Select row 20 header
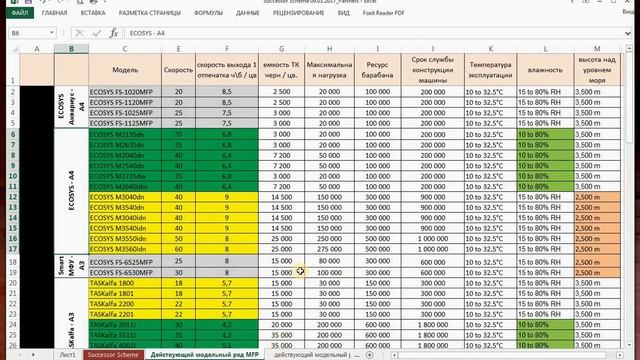The width and height of the screenshot is (640, 360). coord(13,283)
